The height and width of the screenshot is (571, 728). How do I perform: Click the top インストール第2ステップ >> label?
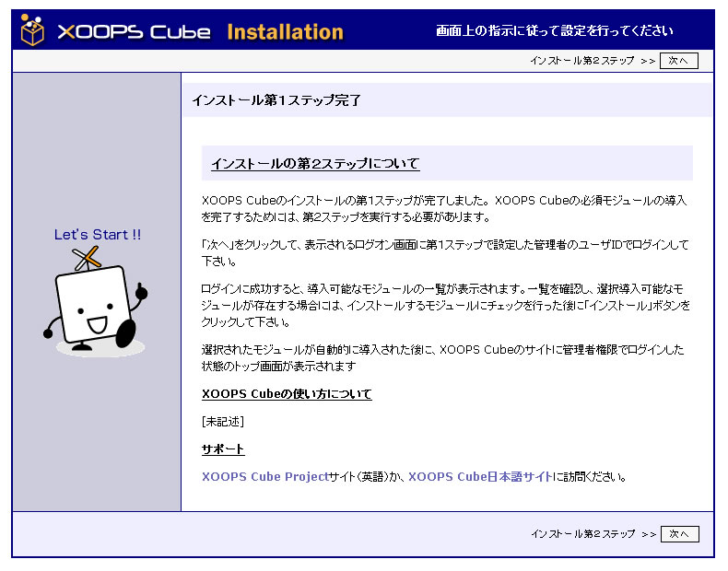point(593,61)
